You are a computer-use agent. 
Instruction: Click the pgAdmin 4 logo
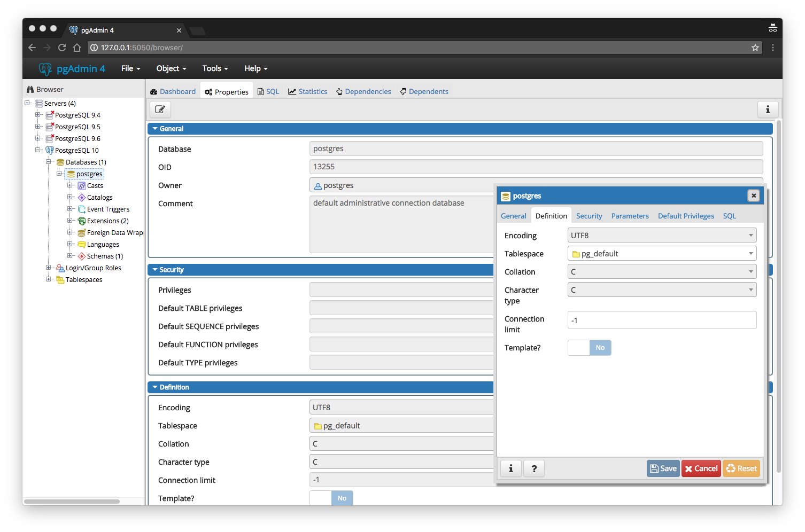(x=72, y=68)
